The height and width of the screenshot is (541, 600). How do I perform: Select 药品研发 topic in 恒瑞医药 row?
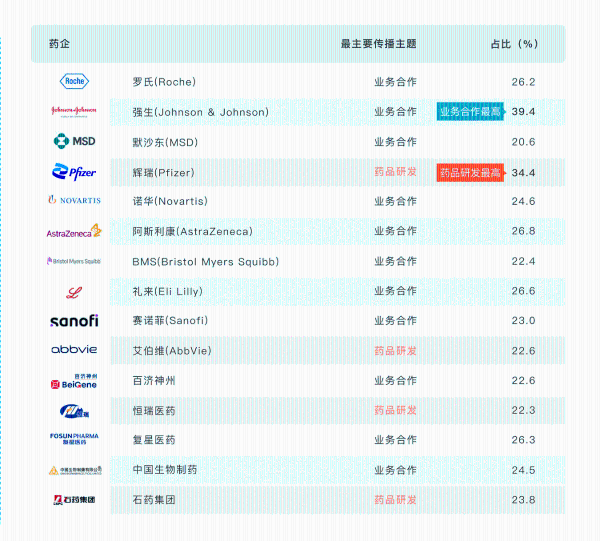coord(395,410)
